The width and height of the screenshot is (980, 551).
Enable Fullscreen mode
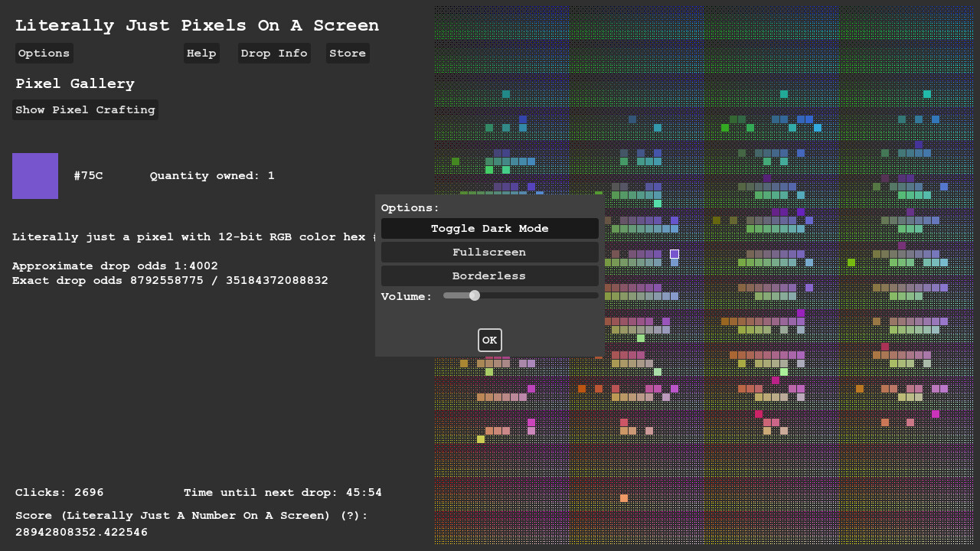click(x=489, y=252)
